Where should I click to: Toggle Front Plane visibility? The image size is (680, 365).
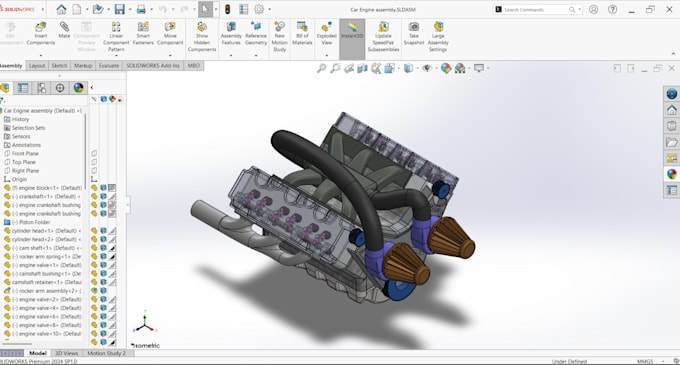(94, 153)
